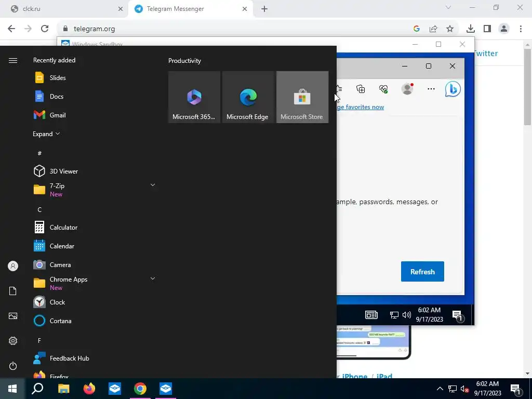The width and height of the screenshot is (532, 399).
Task: Open first Windows Sandbox taskbar icon
Action: tap(115, 389)
